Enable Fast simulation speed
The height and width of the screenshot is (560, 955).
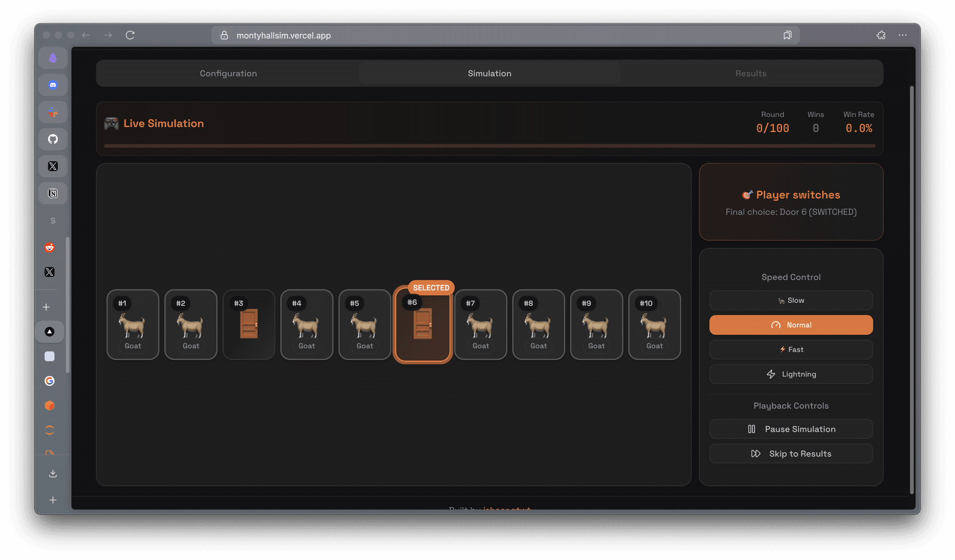[x=791, y=349]
